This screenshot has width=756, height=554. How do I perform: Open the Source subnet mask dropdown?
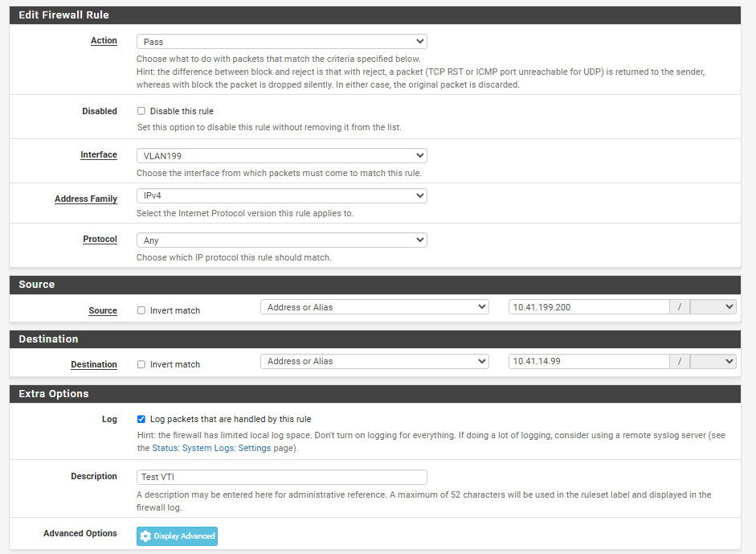pos(713,307)
